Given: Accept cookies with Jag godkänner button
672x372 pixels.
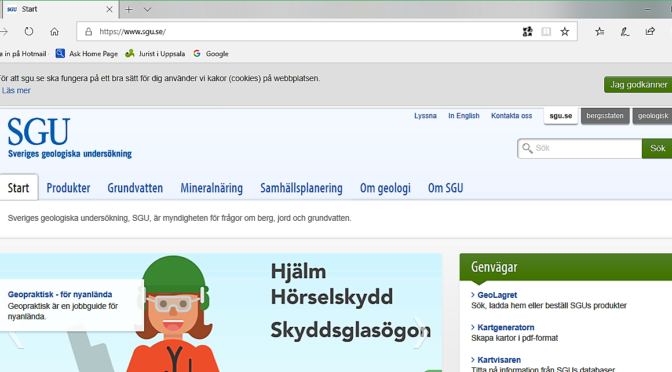Looking at the screenshot, I should click(638, 85).
